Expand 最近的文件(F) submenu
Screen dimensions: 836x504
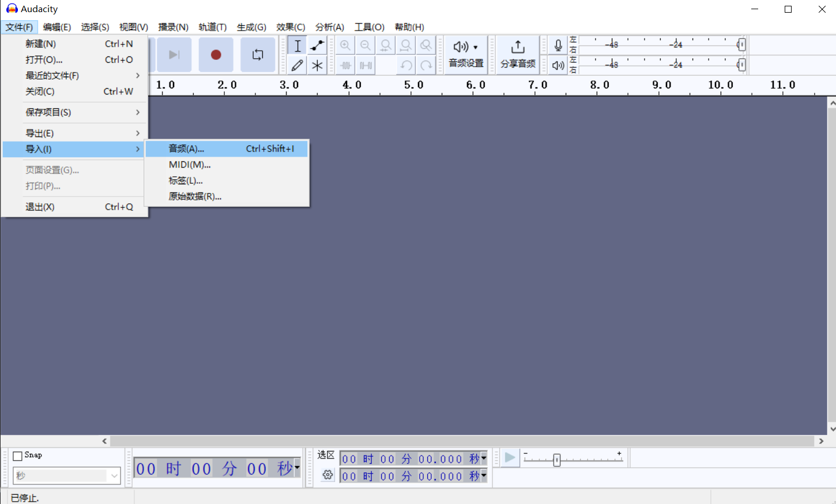(x=74, y=75)
